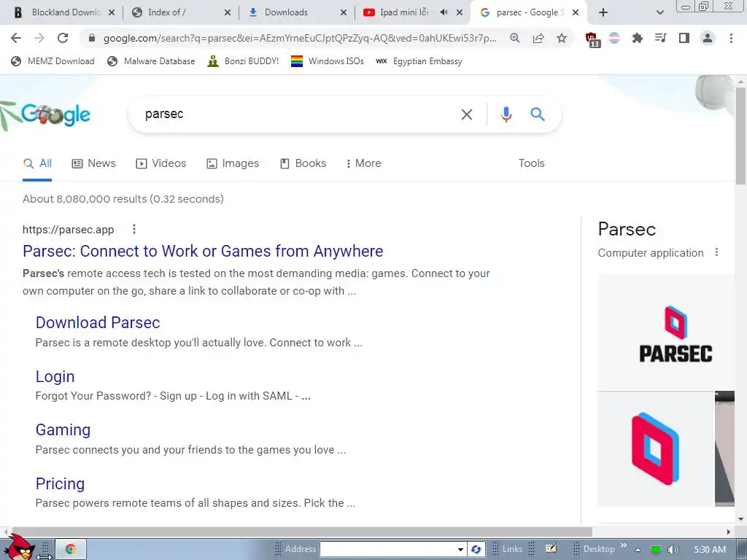Image resolution: width=747 pixels, height=560 pixels.
Task: Open Parsec: Connect to Work or Games result
Action: 203,251
